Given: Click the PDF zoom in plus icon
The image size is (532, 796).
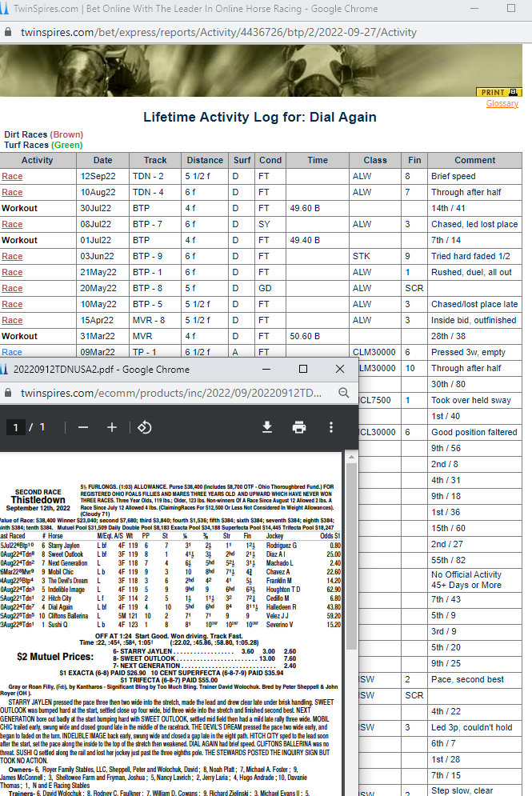Looking at the screenshot, I should point(112,427).
